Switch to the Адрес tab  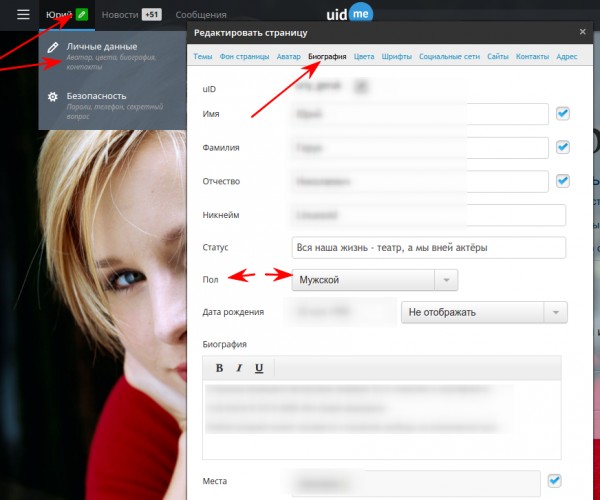coord(567,57)
